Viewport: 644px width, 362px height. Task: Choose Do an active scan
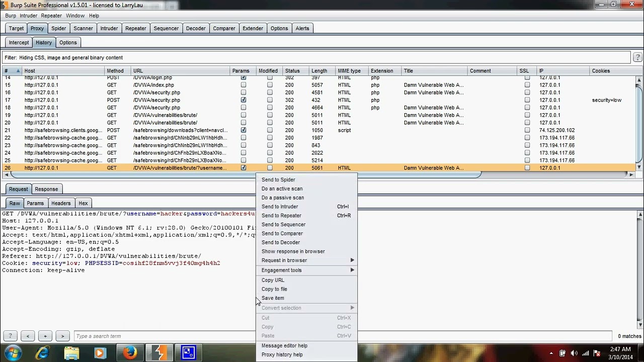tap(307, 189)
